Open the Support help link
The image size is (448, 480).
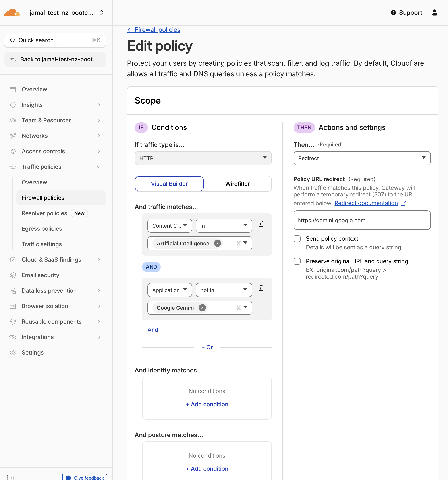coord(406,13)
